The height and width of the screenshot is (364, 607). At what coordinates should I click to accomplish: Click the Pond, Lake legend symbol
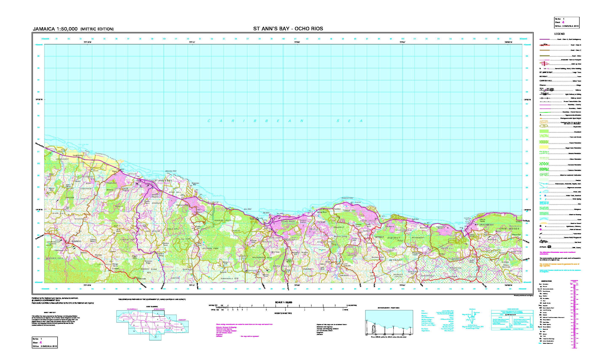click(544, 191)
